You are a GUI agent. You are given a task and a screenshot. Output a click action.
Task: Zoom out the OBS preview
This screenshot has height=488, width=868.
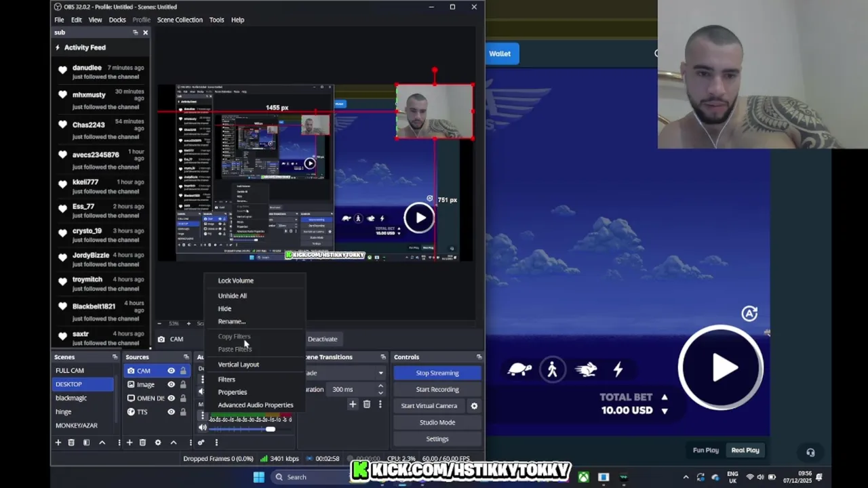pyautogui.click(x=159, y=323)
